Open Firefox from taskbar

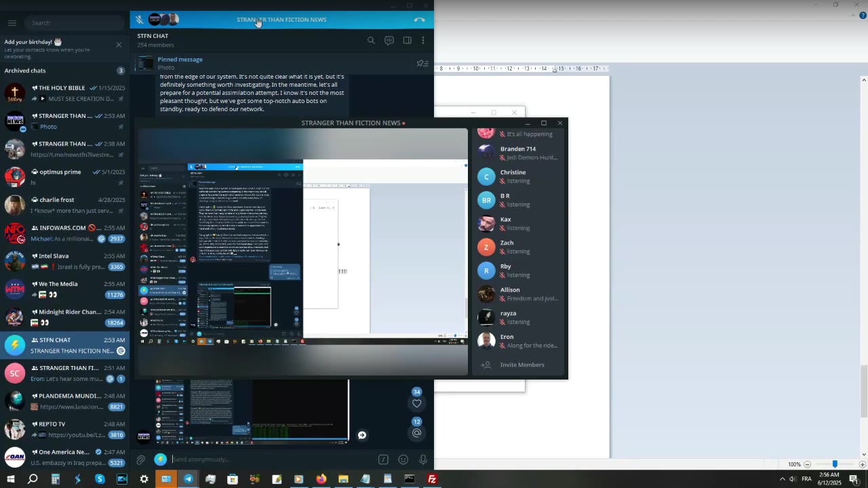pos(321,479)
